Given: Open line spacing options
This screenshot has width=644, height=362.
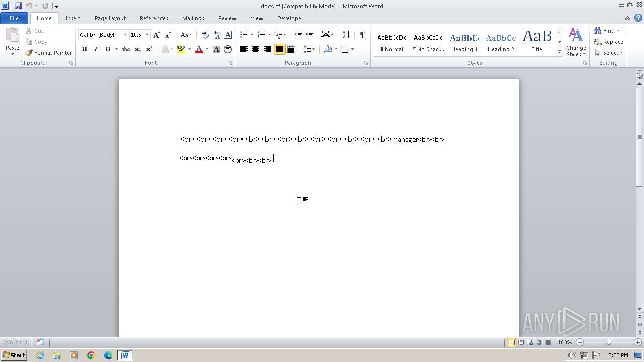Looking at the screenshot, I should [x=309, y=49].
